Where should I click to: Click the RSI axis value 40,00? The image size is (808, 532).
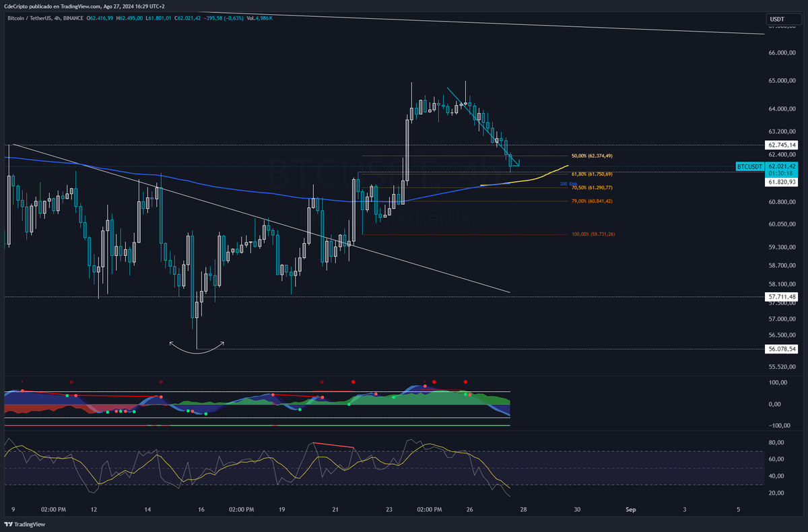(776, 476)
